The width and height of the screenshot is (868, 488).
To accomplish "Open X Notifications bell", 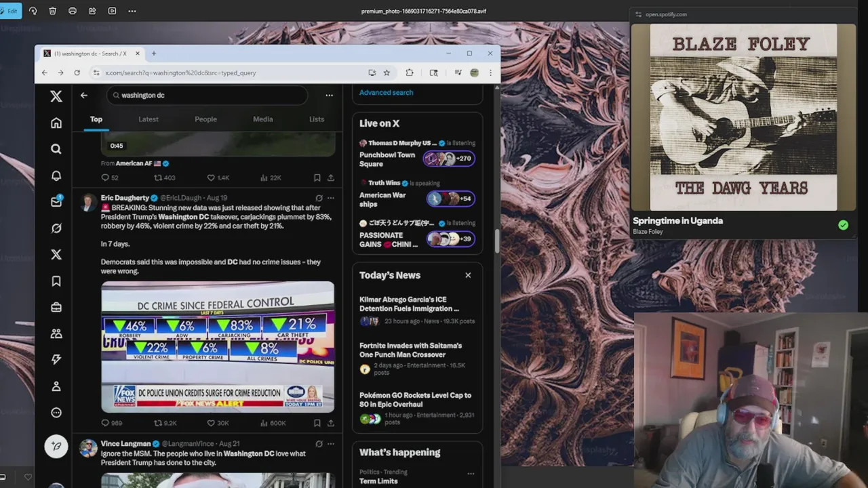I will (x=56, y=176).
